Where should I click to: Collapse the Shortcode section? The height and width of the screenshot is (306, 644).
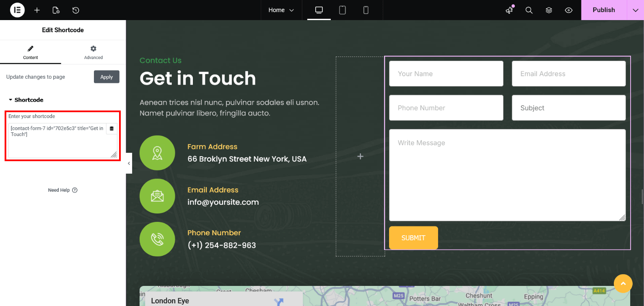point(26,100)
